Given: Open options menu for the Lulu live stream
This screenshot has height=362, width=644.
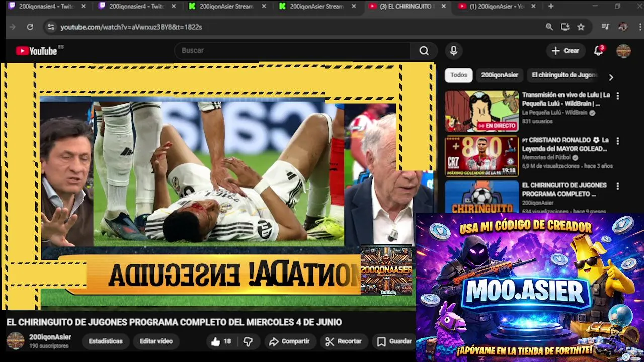Looking at the screenshot, I should point(618,96).
